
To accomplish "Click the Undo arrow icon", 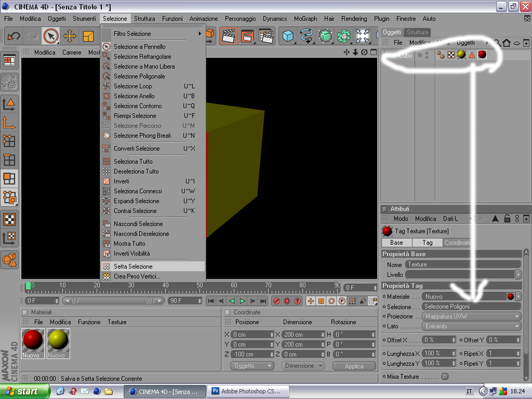I will (14, 36).
